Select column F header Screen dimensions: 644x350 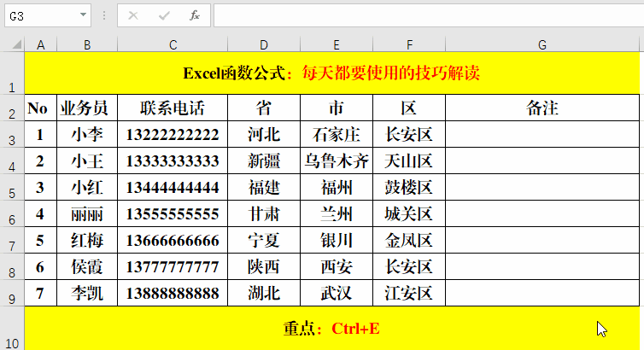409,44
